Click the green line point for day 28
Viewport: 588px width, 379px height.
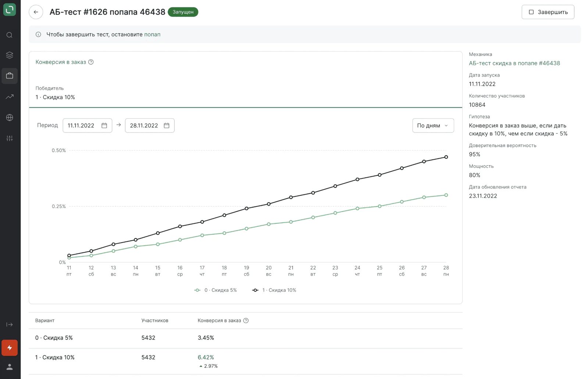coord(446,195)
